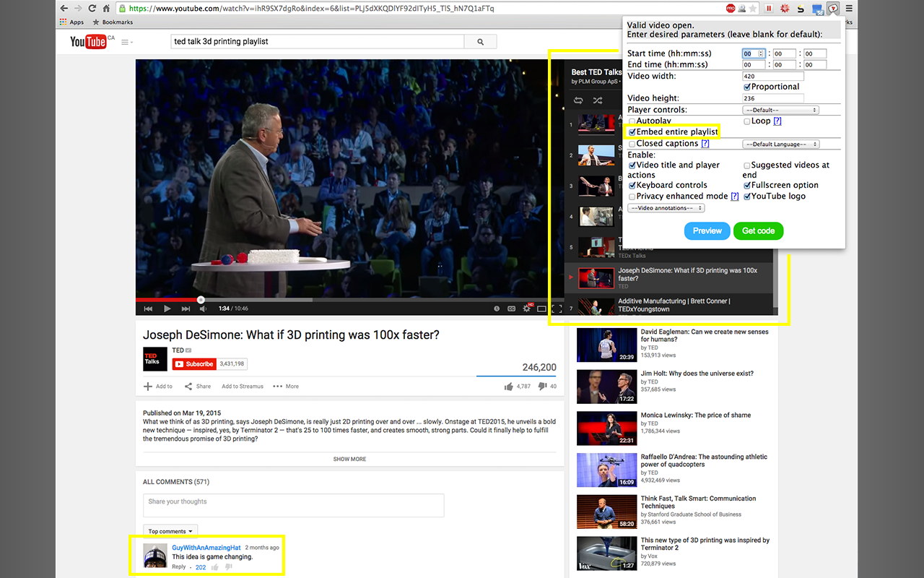
Task: Click the YouTube logo
Action: [x=88, y=42]
